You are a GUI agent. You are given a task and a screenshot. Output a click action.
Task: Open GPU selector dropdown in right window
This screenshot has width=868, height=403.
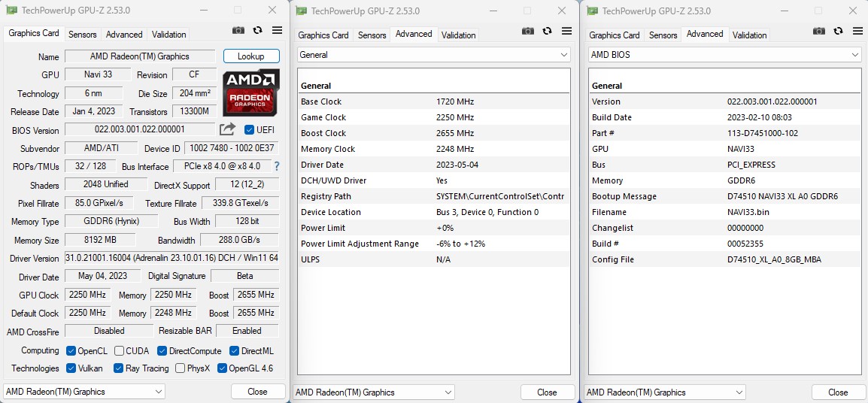point(664,392)
